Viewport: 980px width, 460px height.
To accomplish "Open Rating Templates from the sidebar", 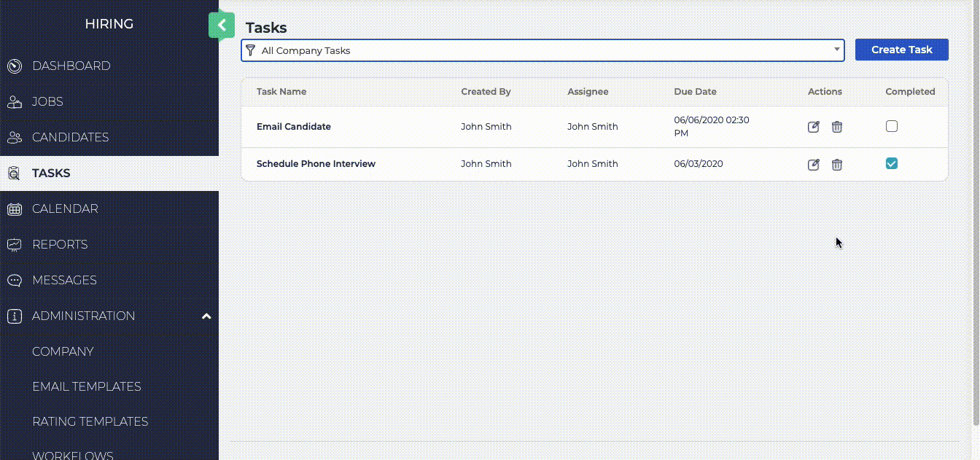I will click(90, 421).
